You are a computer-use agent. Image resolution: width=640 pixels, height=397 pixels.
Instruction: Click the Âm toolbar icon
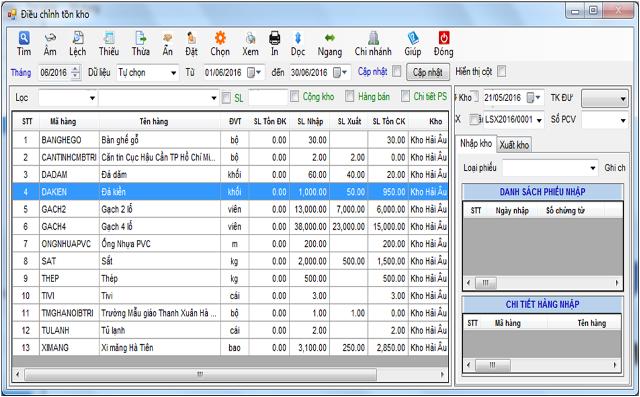click(50, 38)
